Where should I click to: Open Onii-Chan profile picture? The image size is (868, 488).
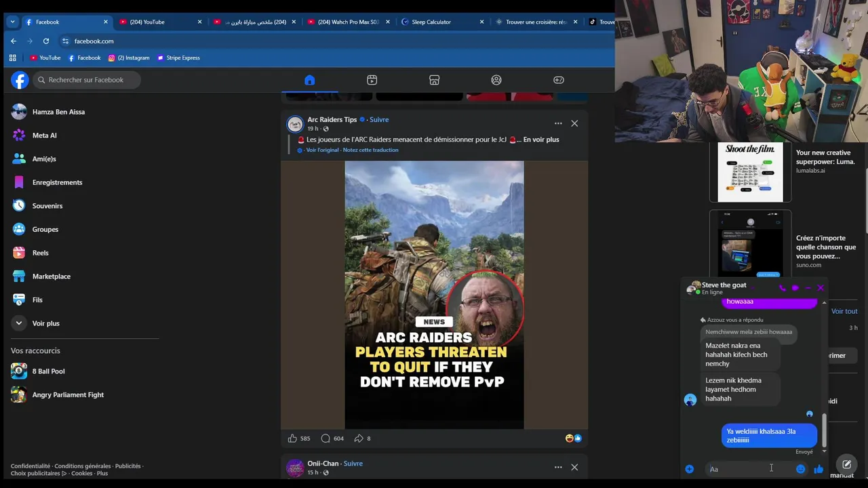click(x=295, y=468)
